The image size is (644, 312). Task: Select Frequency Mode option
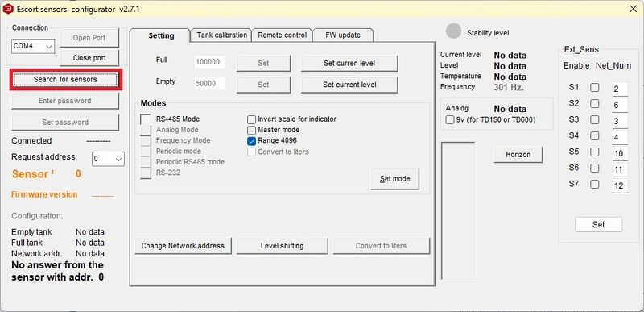(x=147, y=140)
